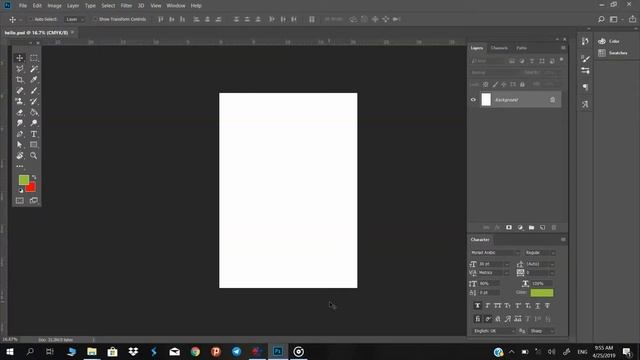Screen dimensions: 640x360
Task: Select the Horizontal Type tool
Action: point(33,134)
